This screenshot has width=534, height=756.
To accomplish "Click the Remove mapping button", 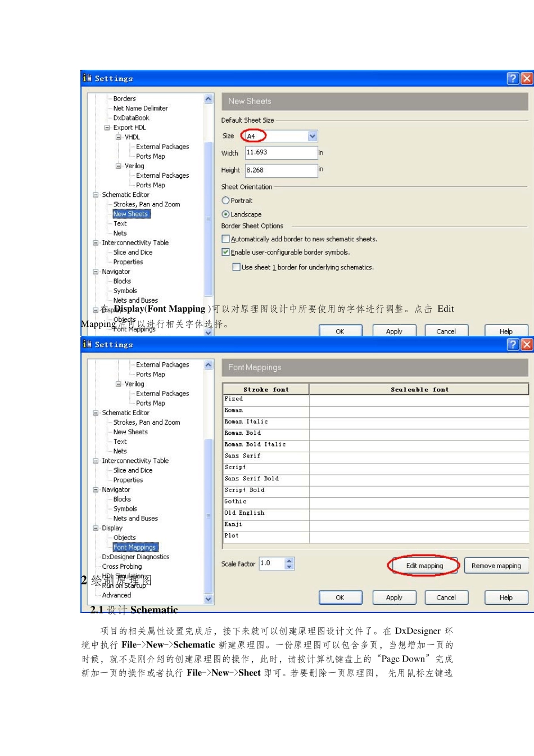I will [496, 566].
